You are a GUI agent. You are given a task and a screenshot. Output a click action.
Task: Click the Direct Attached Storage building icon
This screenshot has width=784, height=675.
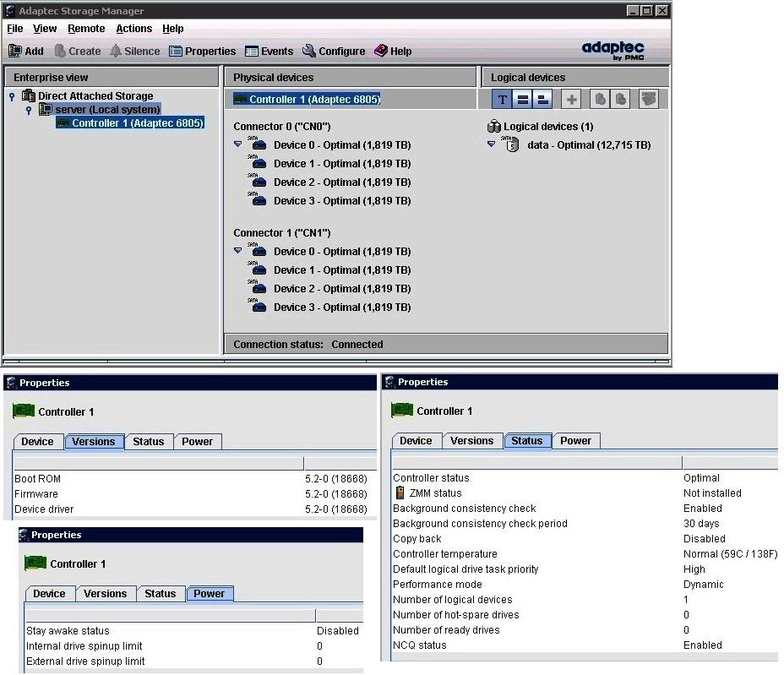point(29,95)
